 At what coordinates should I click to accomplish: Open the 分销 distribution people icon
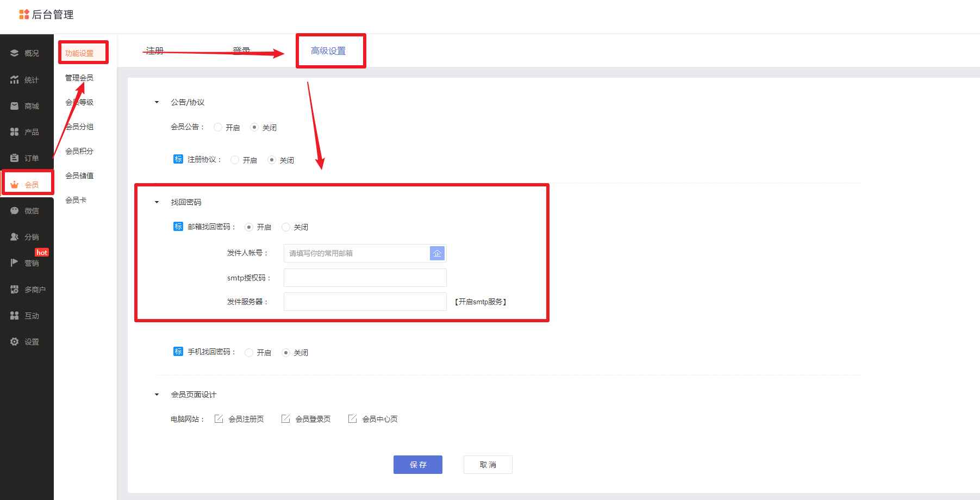(14, 237)
